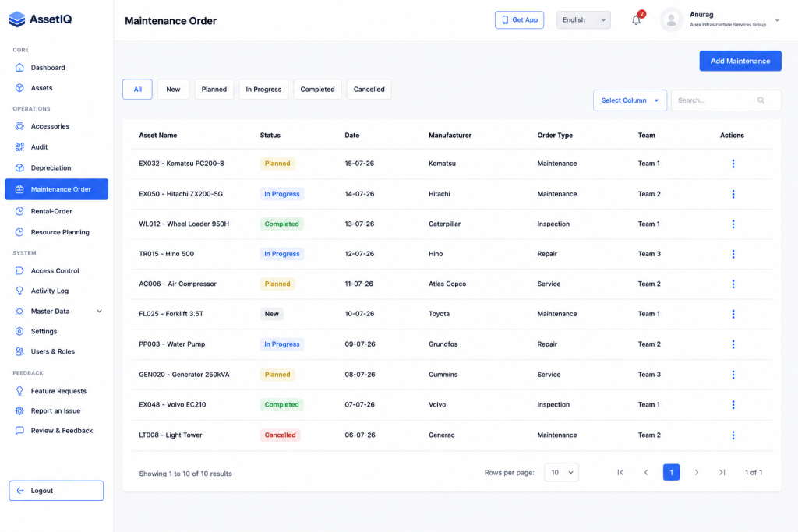This screenshot has width=798, height=532.
Task: Click the user avatar icon
Action: click(671, 19)
